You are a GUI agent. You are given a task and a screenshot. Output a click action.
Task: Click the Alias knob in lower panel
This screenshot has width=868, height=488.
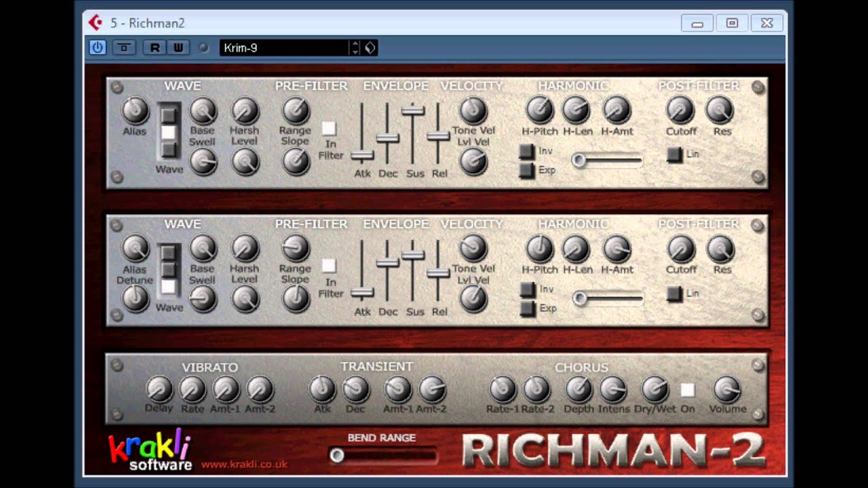pos(135,249)
